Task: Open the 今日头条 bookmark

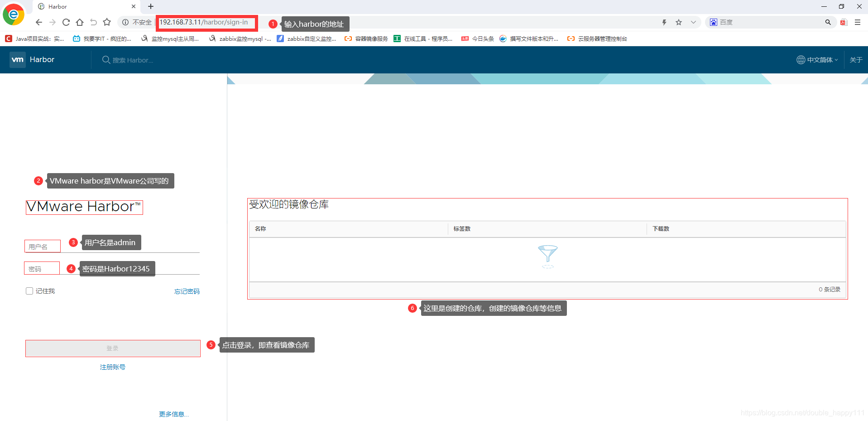Action: coord(478,39)
